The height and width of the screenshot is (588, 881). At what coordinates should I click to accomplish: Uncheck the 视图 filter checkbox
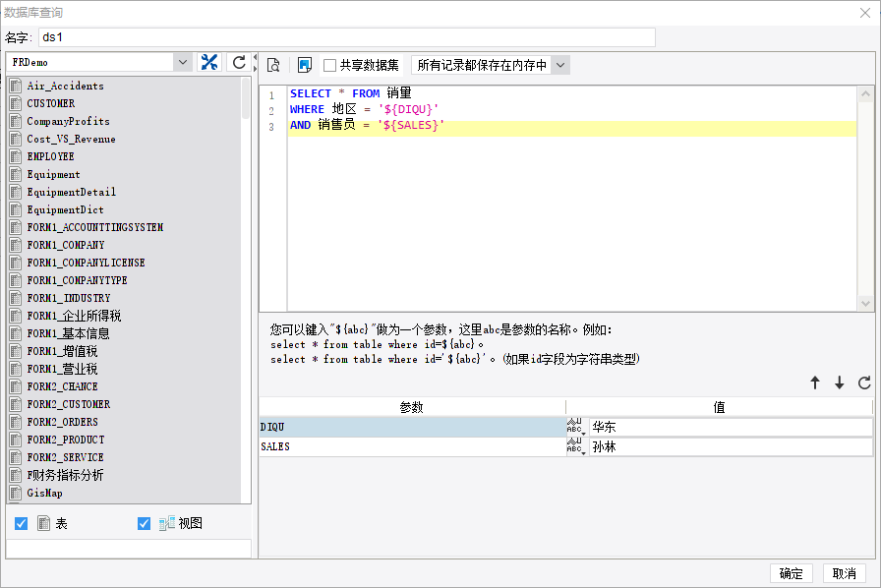coord(144,523)
